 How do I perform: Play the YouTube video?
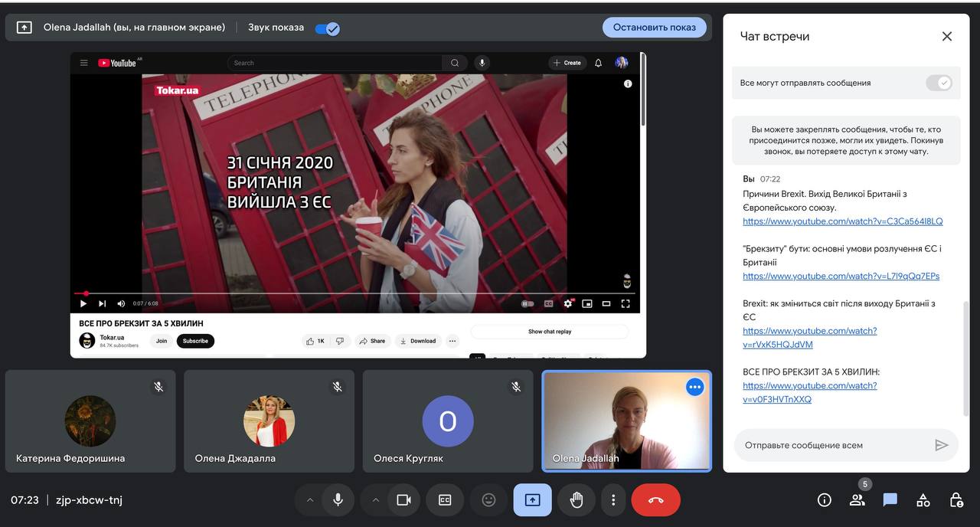coord(83,303)
